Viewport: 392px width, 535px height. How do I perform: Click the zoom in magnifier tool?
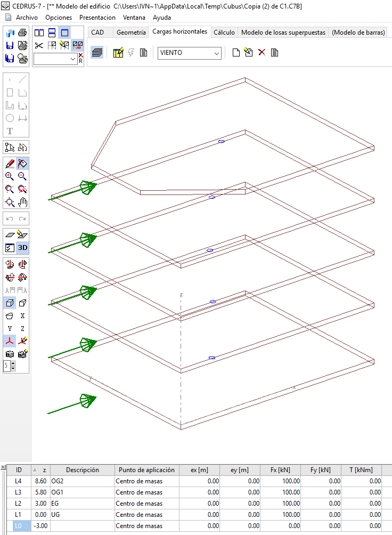(x=10, y=176)
